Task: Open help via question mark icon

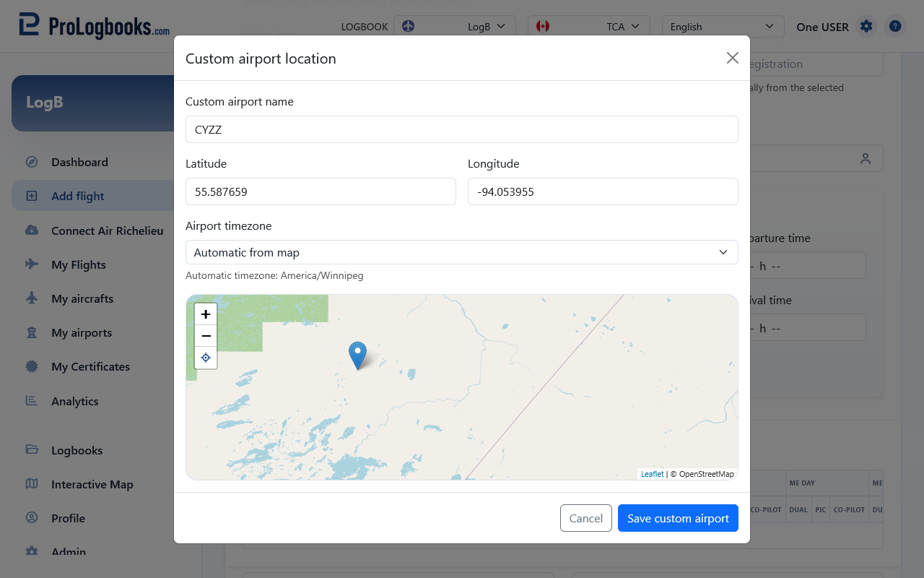Action: coord(895,27)
